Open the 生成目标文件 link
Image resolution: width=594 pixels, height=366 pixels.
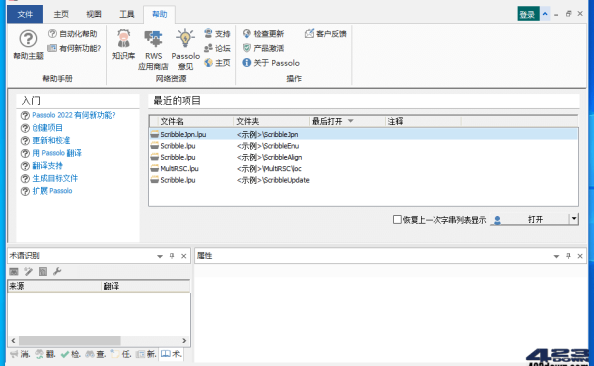point(55,178)
